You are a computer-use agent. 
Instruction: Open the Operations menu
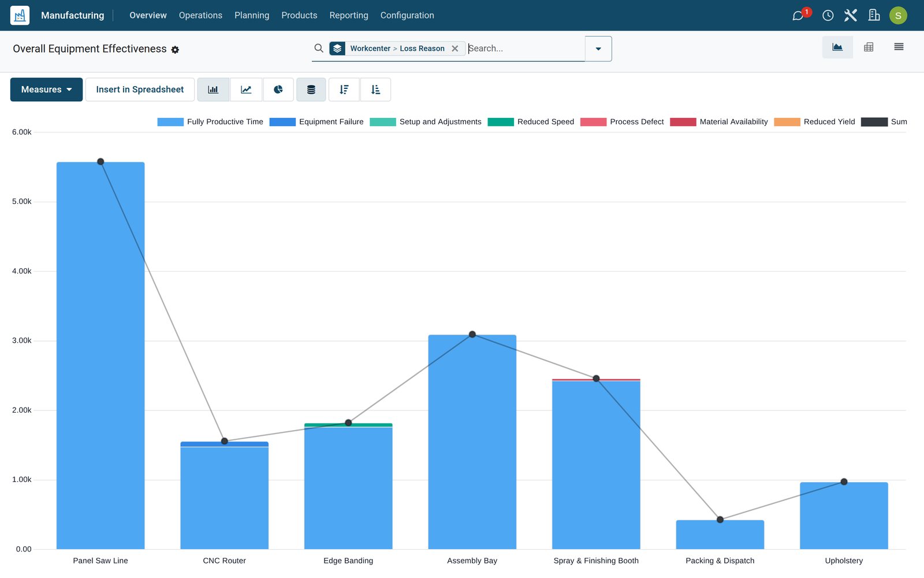click(x=200, y=15)
